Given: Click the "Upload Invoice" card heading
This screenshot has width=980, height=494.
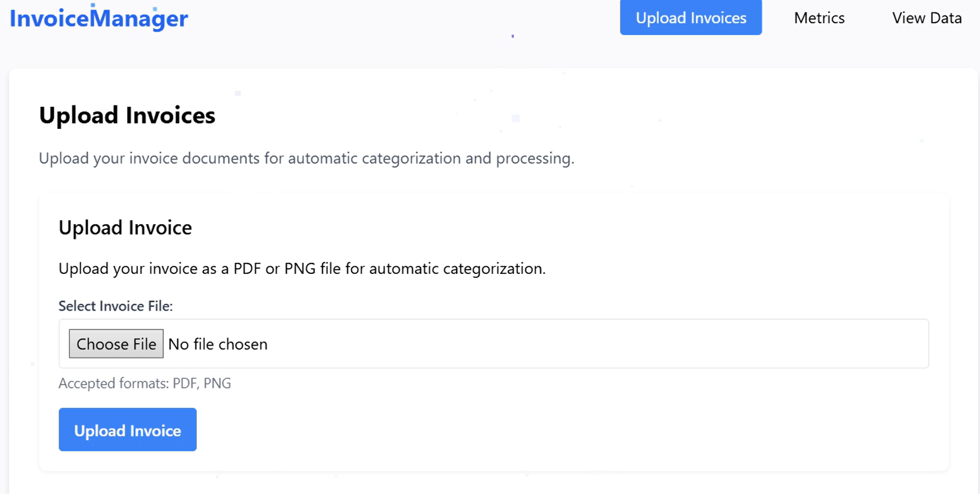Looking at the screenshot, I should point(125,228).
